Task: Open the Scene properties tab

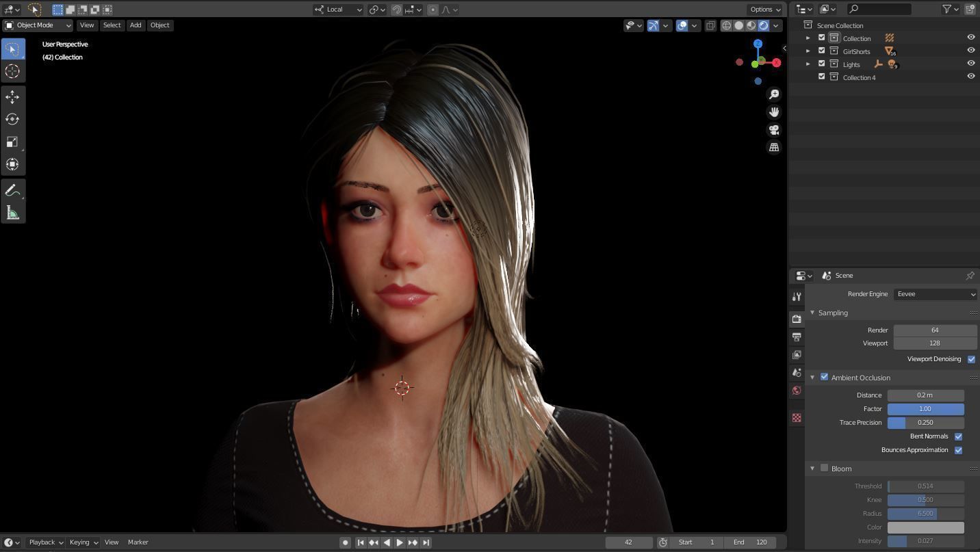Action: [x=797, y=372]
